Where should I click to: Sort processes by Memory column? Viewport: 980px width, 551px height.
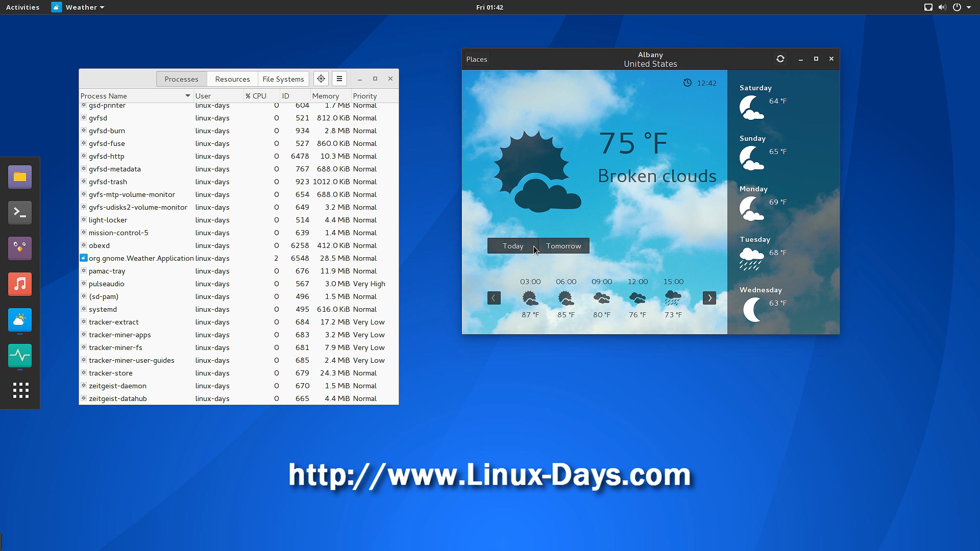(331, 96)
